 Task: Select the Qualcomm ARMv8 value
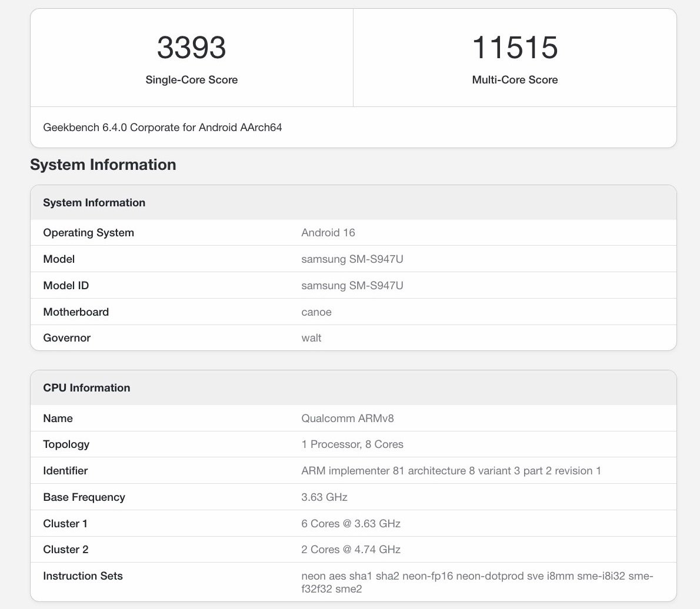(x=348, y=419)
